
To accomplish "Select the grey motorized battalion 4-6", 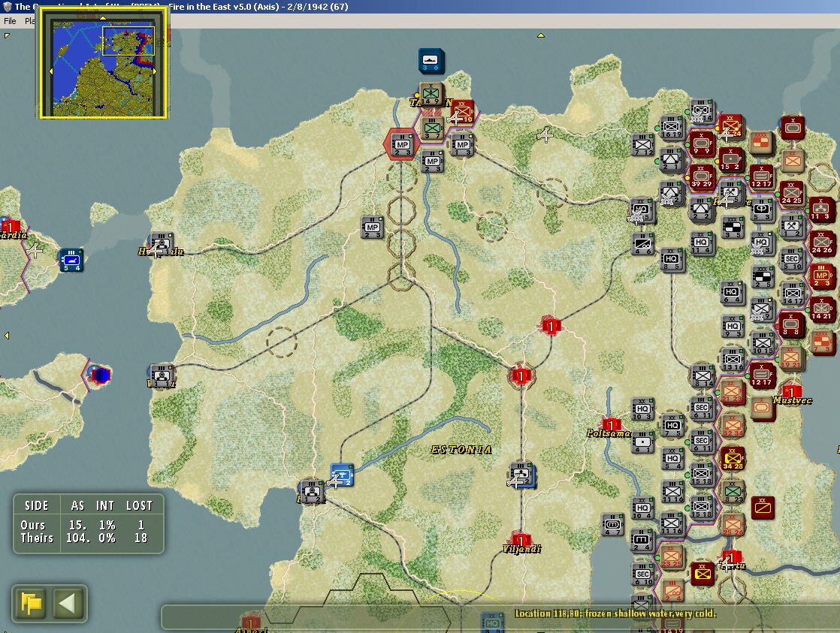I will click(642, 244).
